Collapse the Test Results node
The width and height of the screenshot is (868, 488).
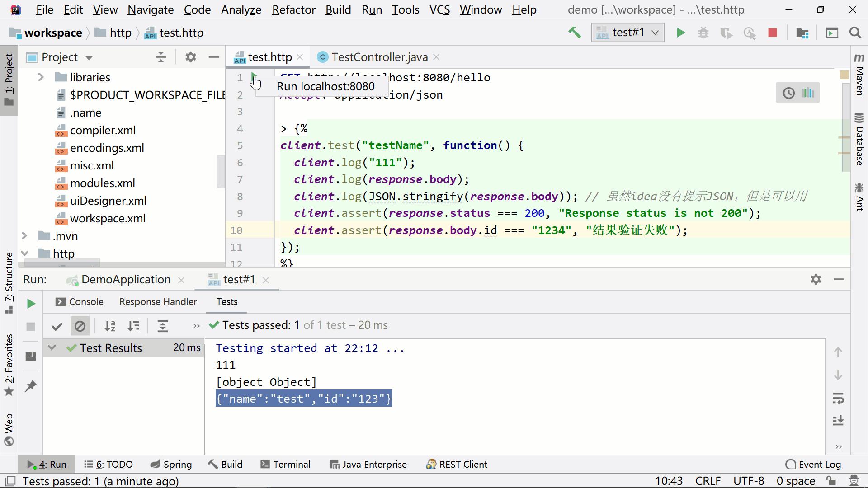[x=52, y=348]
